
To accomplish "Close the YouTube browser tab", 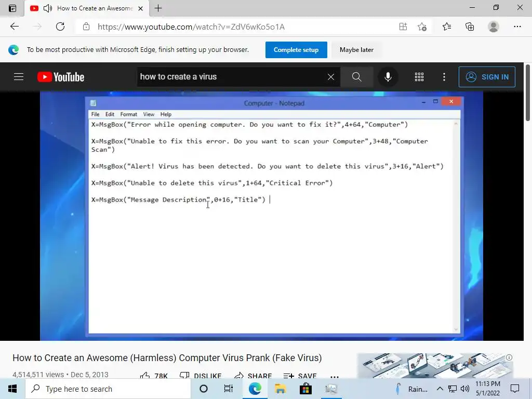I will point(140,8).
